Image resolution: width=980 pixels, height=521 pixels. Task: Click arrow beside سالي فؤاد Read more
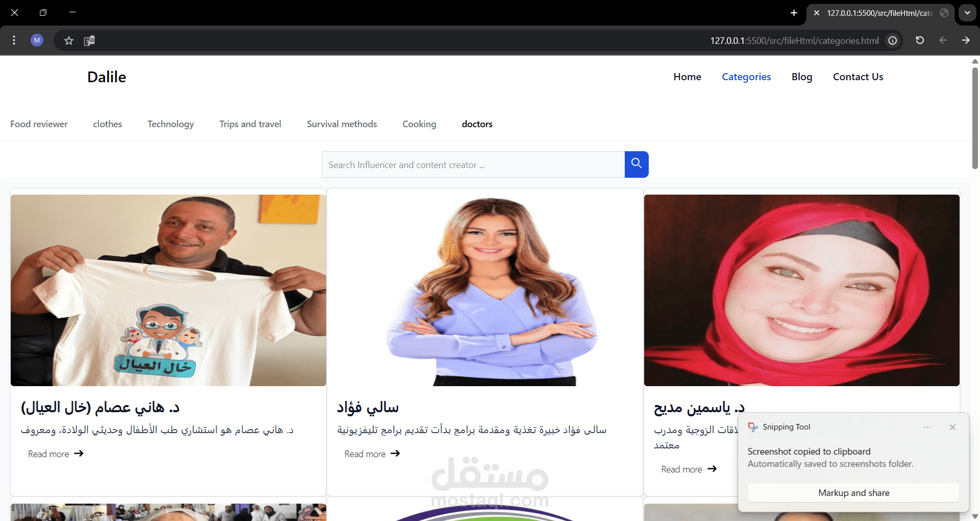pos(395,454)
